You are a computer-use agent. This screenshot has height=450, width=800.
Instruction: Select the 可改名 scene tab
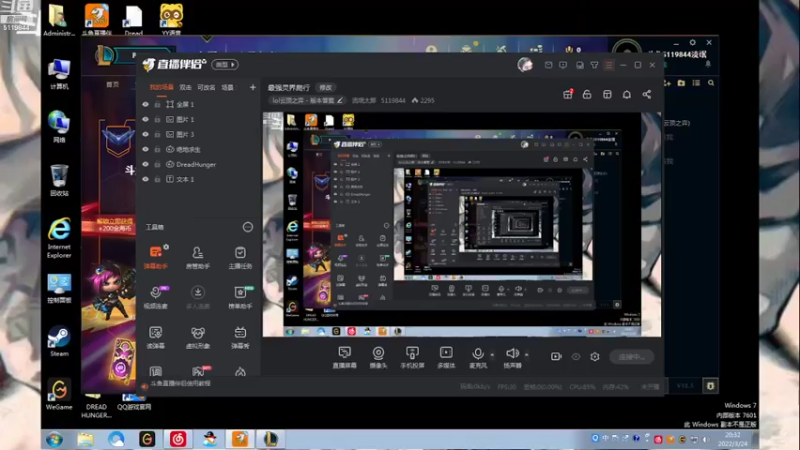tap(206, 87)
